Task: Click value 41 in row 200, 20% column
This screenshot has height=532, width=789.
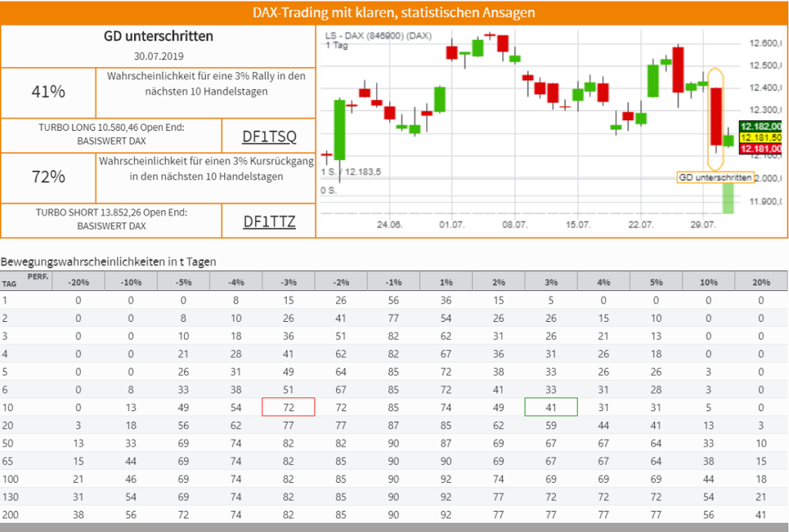Action: click(760, 515)
